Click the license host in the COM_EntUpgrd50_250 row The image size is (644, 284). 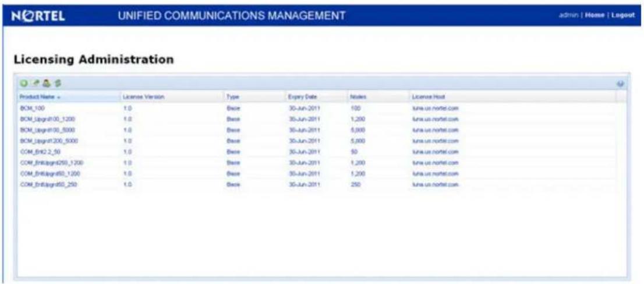[435, 184]
